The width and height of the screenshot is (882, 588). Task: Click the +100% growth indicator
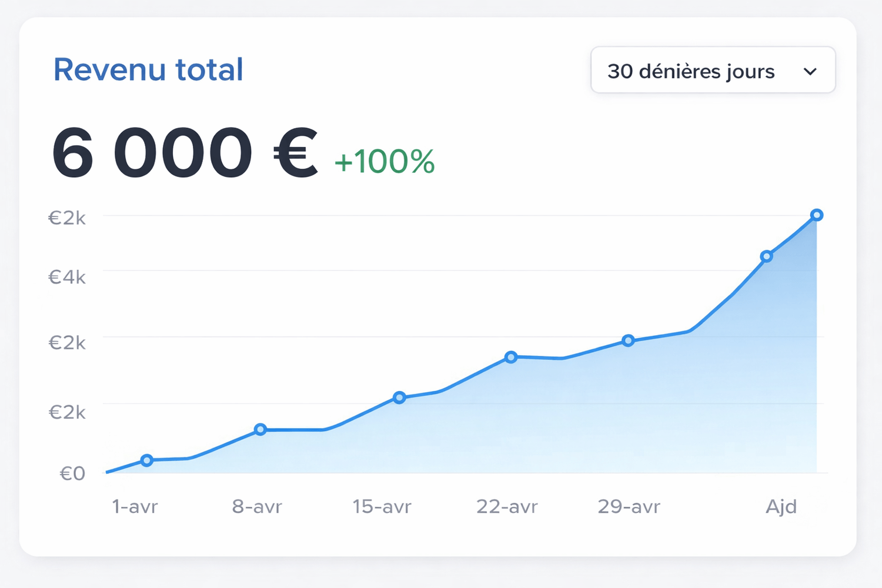pos(385,161)
